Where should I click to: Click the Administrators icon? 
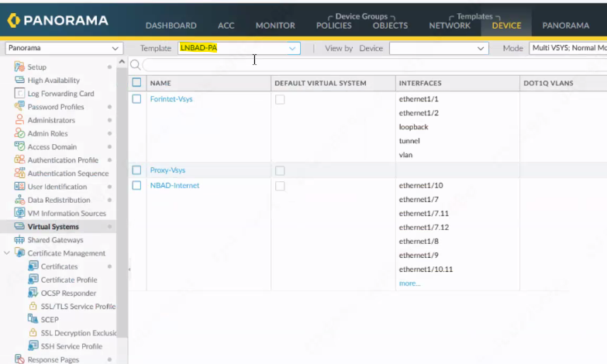[x=20, y=120]
